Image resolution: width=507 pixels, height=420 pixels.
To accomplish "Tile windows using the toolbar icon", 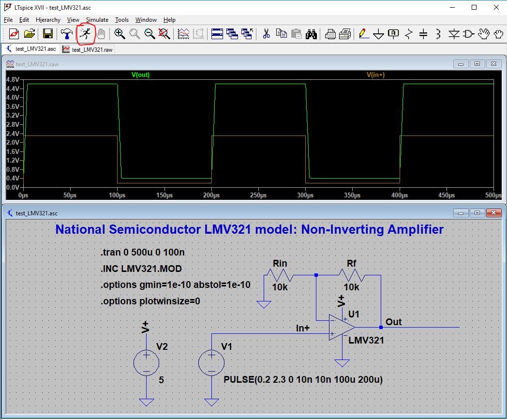I will pos(217,33).
